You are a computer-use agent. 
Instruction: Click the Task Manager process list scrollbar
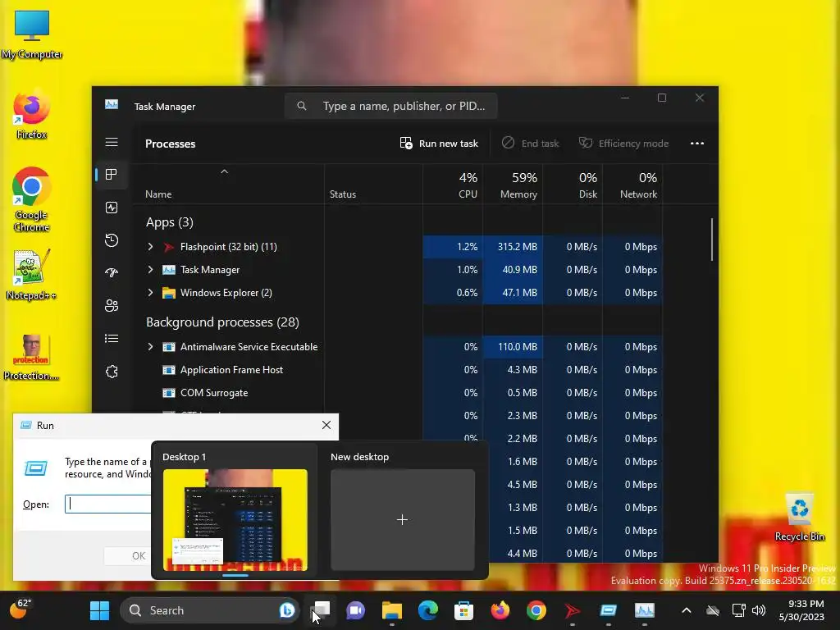tap(712, 240)
